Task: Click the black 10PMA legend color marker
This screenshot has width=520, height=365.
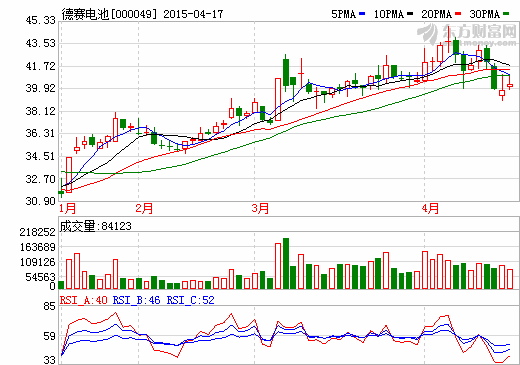Action: [410, 14]
